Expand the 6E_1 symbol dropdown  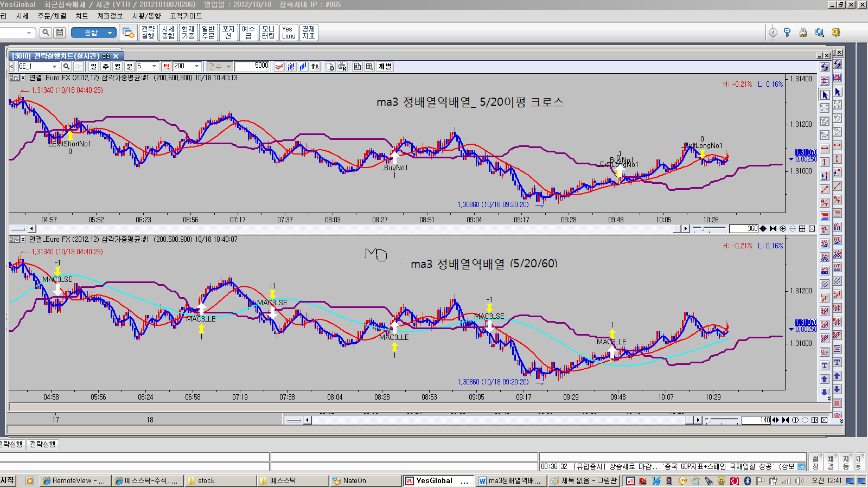54,66
